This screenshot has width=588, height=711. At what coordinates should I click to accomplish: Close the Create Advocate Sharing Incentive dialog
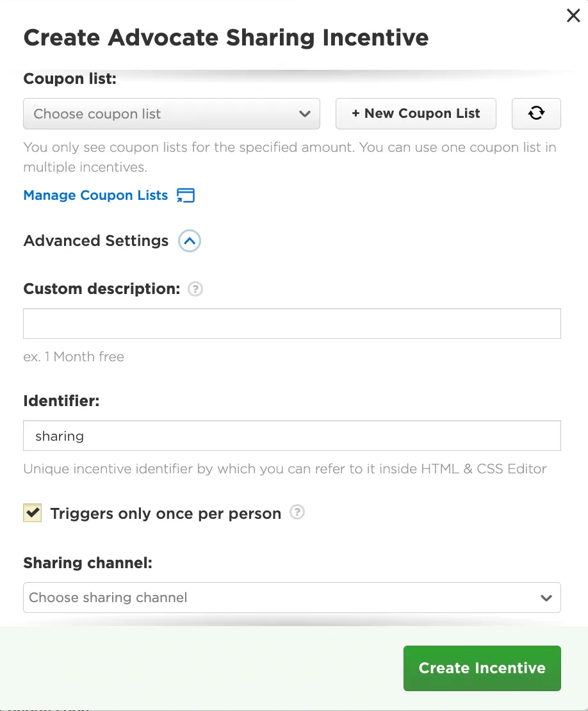point(573,15)
